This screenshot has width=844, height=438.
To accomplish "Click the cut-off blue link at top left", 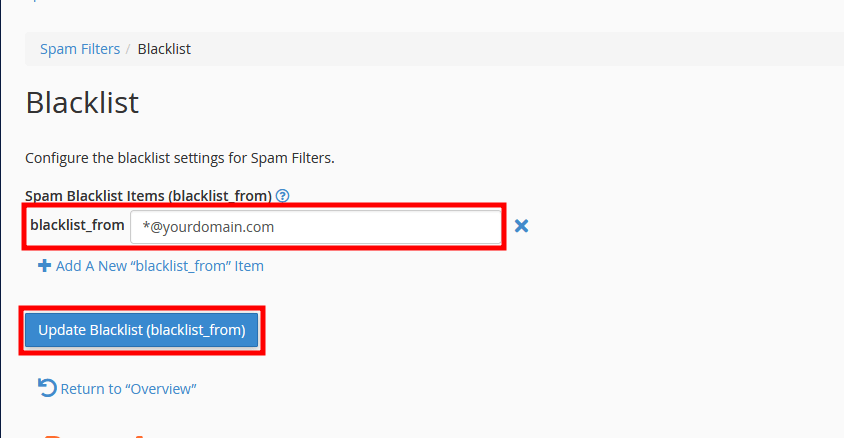I will pyautogui.click(x=33, y=2).
